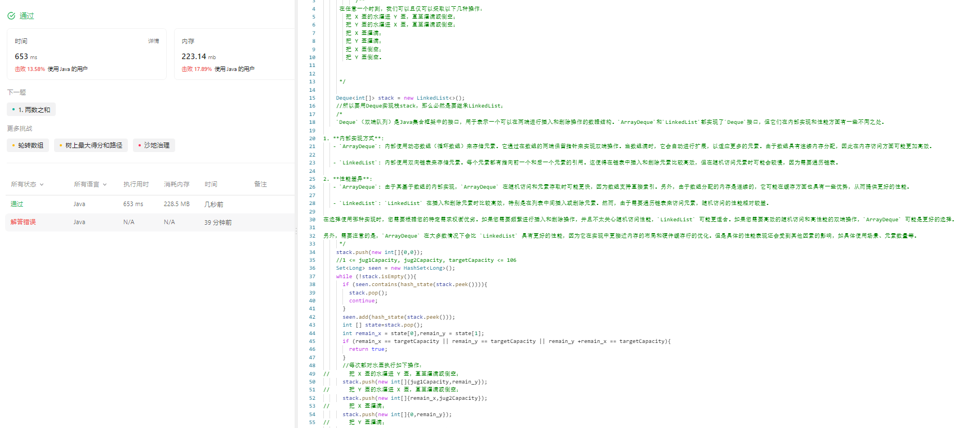Open the 树上最大得分和路径 challenge
The height and width of the screenshot is (428, 980).
(91, 145)
